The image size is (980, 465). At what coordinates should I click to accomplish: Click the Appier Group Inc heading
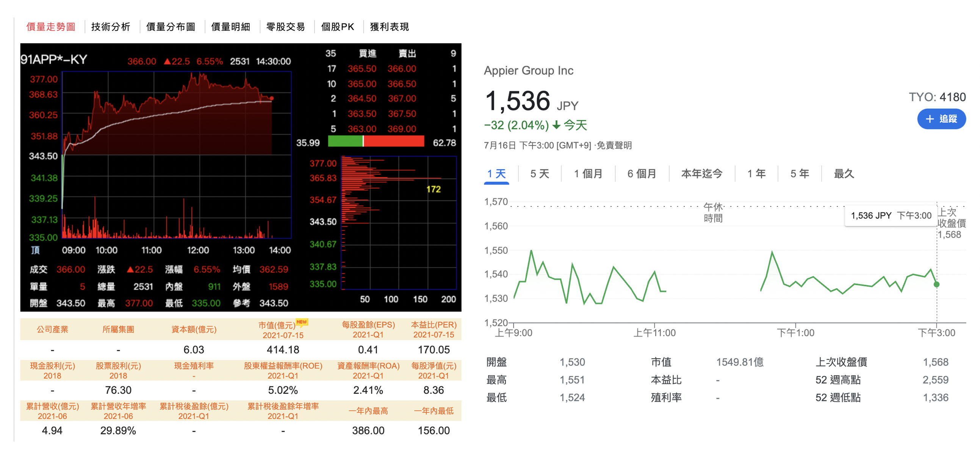tap(528, 71)
